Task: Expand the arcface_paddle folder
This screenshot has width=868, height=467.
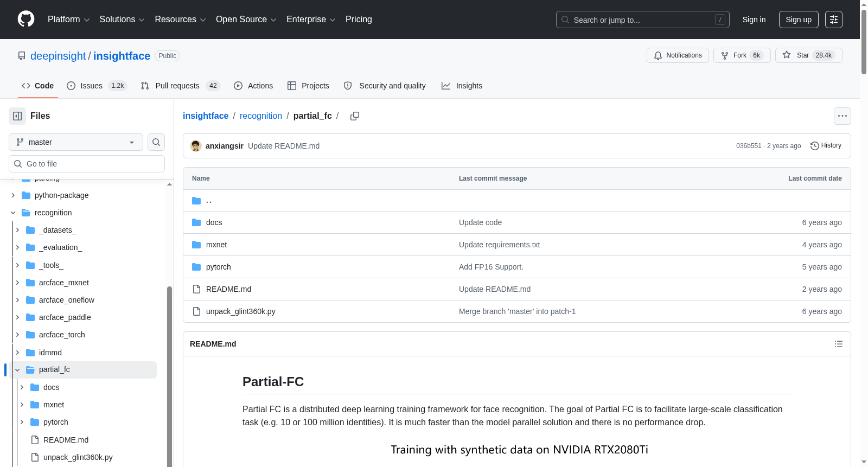Action: coord(17,317)
